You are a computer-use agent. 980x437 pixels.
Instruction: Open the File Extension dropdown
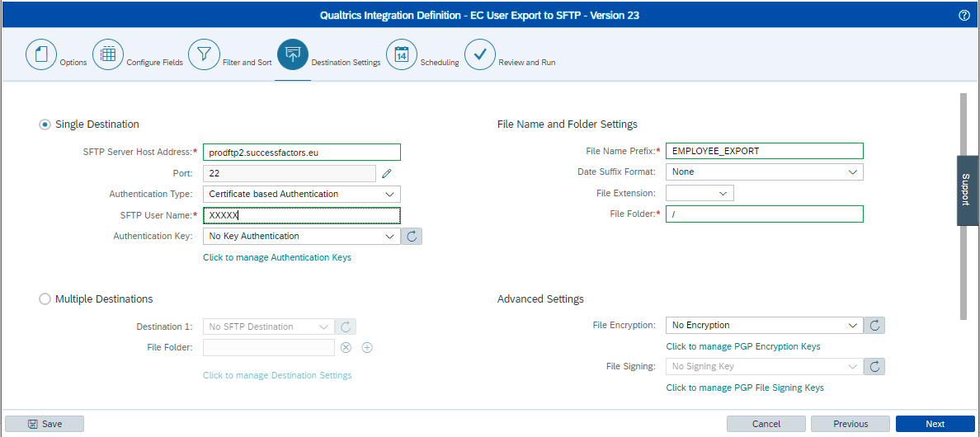[700, 194]
